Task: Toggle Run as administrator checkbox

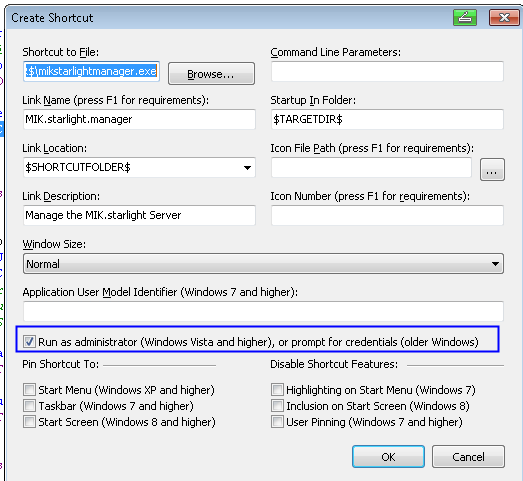Action: tap(29, 341)
